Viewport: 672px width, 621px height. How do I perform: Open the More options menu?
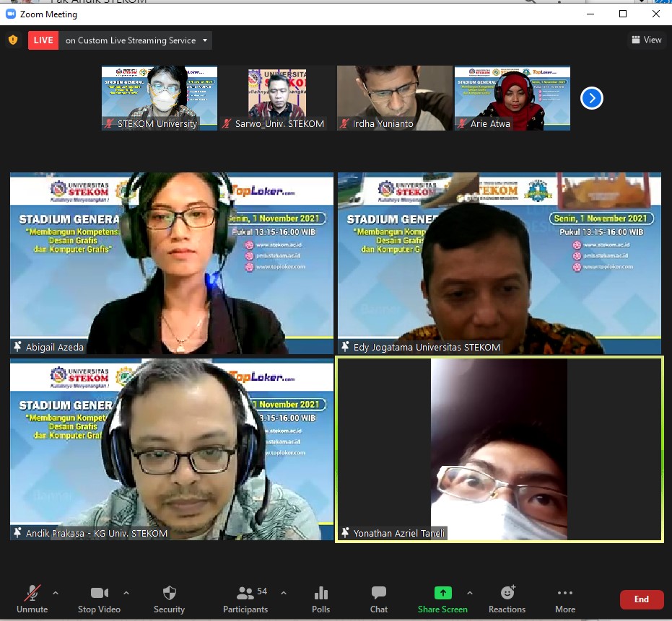[565, 599]
